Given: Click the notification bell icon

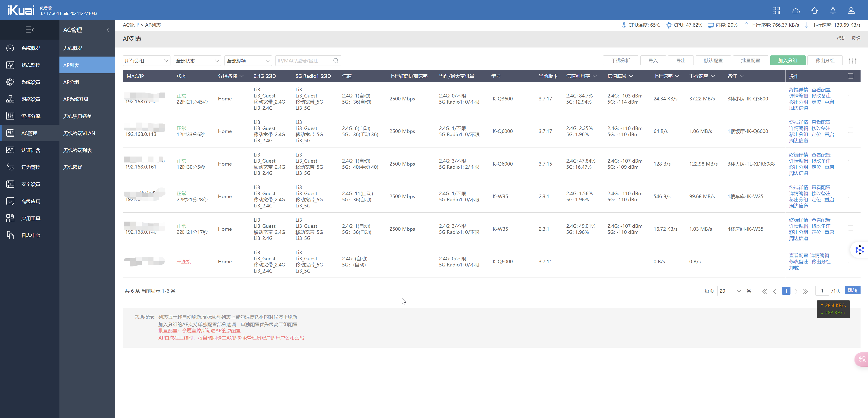Looking at the screenshot, I should 833,10.
